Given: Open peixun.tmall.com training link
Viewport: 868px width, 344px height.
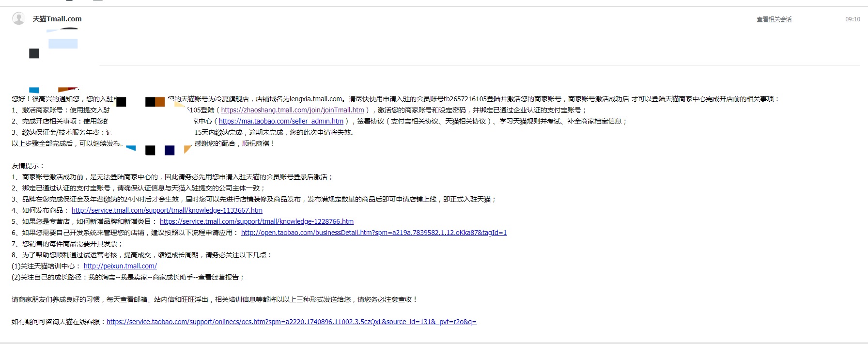Looking at the screenshot, I should point(120,266).
